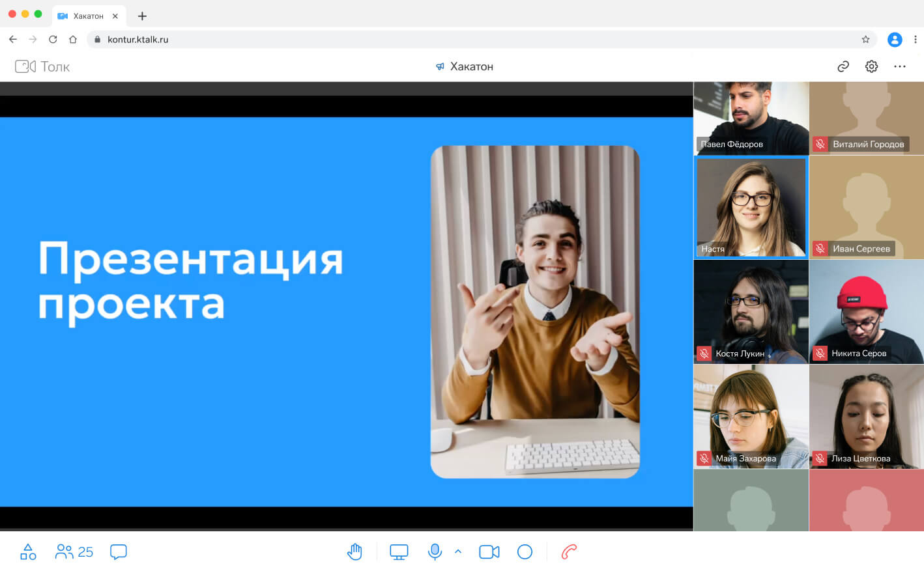
Task: Raise hand in the meeting
Action: pyautogui.click(x=354, y=552)
